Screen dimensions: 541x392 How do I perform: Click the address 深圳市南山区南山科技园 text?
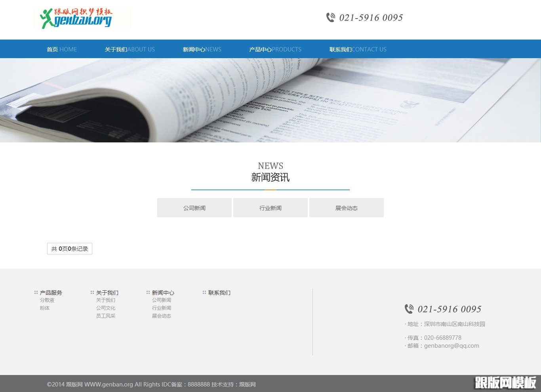(455, 324)
